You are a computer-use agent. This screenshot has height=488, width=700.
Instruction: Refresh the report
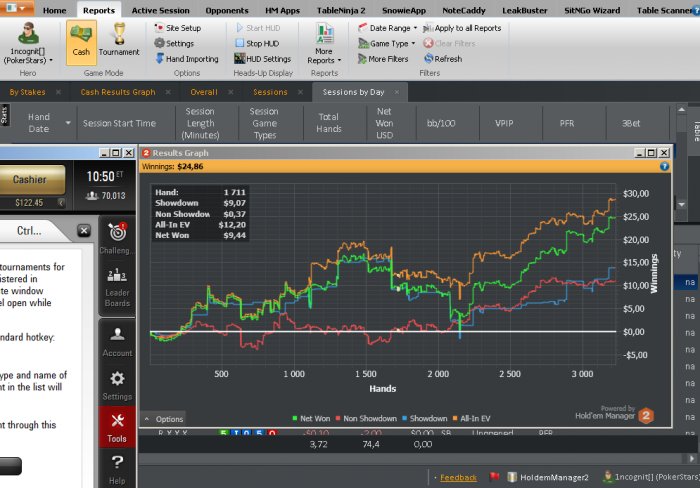[443, 59]
